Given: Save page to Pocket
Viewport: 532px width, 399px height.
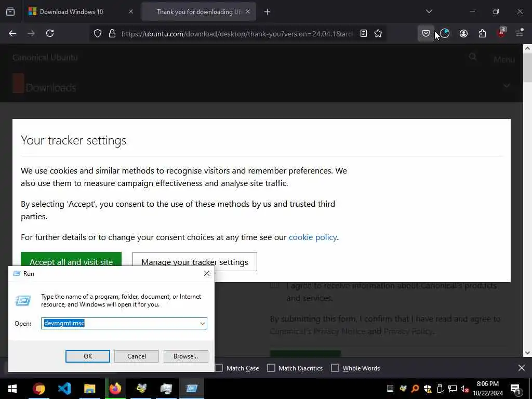Looking at the screenshot, I should pyautogui.click(x=426, y=33).
